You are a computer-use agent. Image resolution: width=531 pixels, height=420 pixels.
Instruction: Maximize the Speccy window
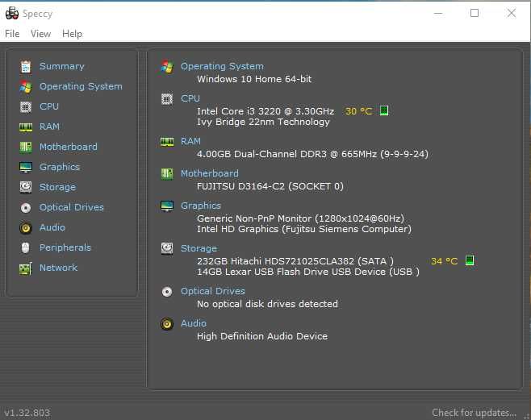click(475, 13)
